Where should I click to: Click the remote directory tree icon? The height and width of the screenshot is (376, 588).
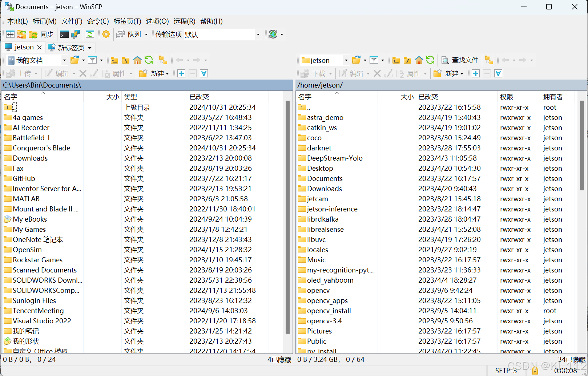tap(489, 60)
